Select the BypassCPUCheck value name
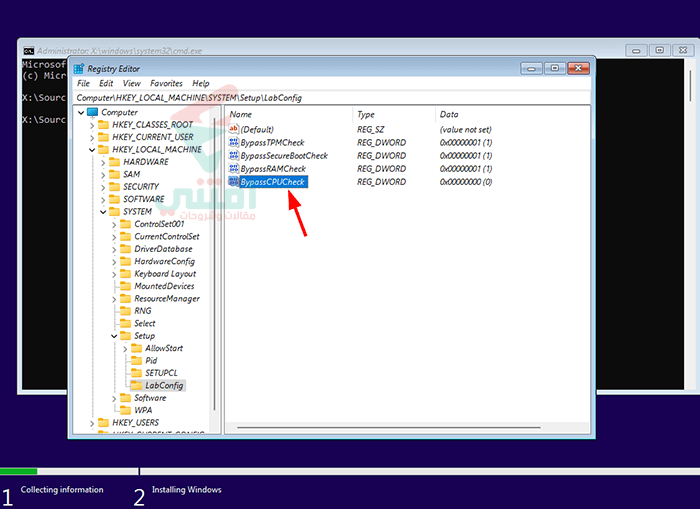Image resolution: width=700 pixels, height=509 pixels. coord(273,182)
